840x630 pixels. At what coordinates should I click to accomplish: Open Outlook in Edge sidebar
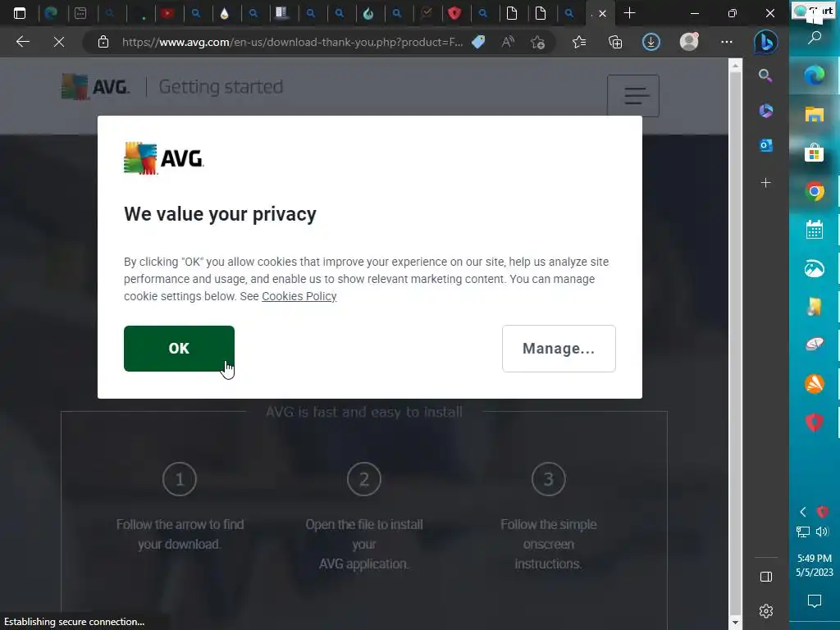tap(765, 146)
